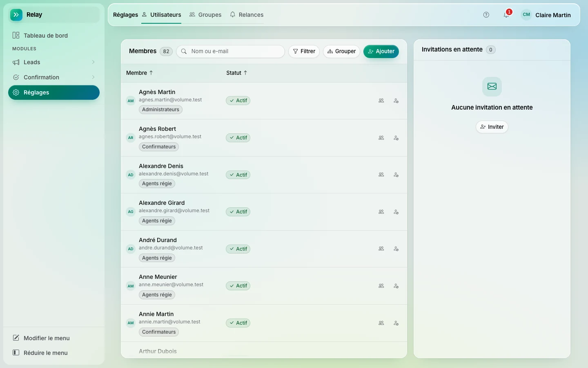Click the email alexandre.girard@volume.test
This screenshot has width=588, height=368.
(174, 211)
